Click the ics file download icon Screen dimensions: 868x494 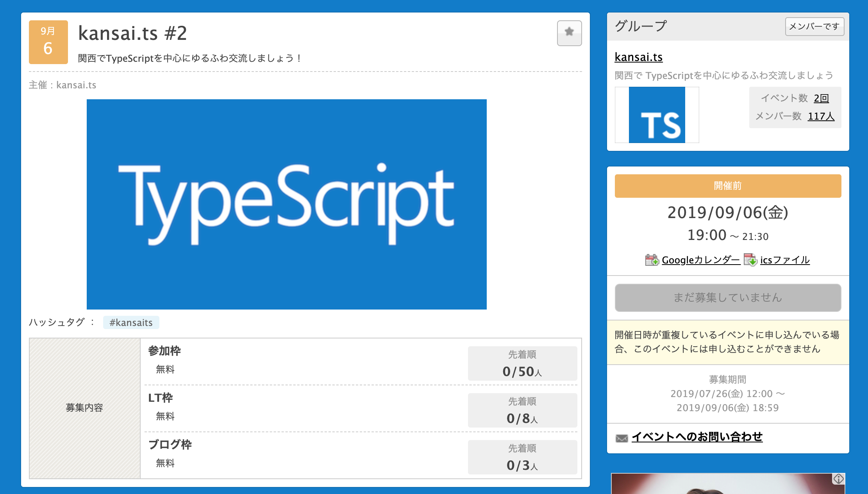pos(750,260)
